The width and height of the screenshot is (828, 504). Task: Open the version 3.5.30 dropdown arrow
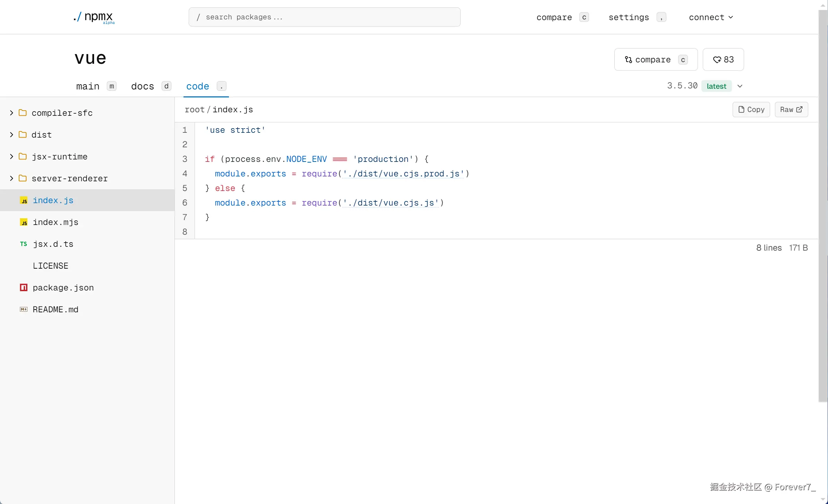coord(740,86)
